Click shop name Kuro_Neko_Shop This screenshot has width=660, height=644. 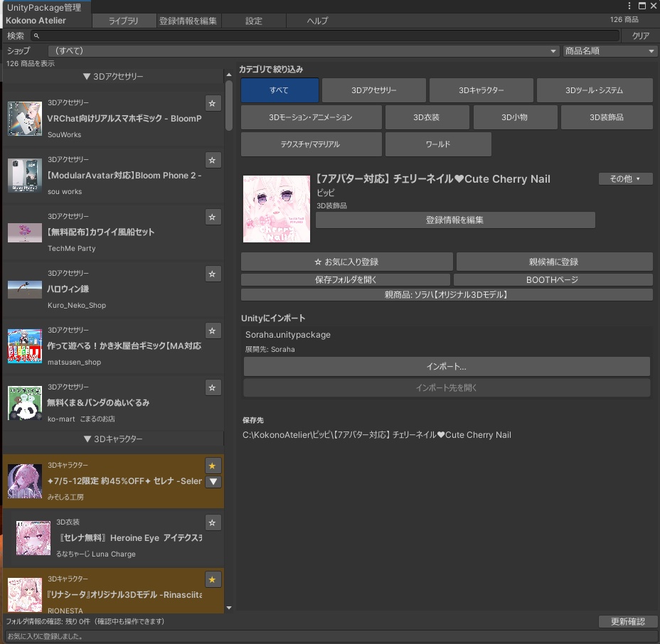77,306
